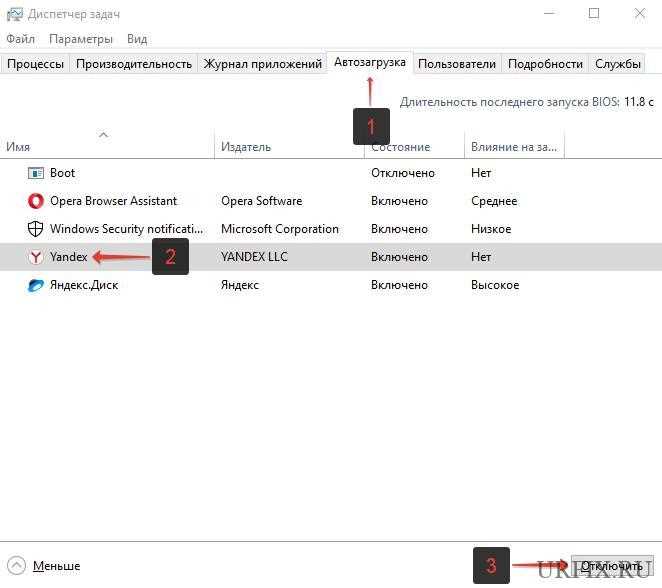Click the Отключить button
The width and height of the screenshot is (662, 588).
pos(612,566)
